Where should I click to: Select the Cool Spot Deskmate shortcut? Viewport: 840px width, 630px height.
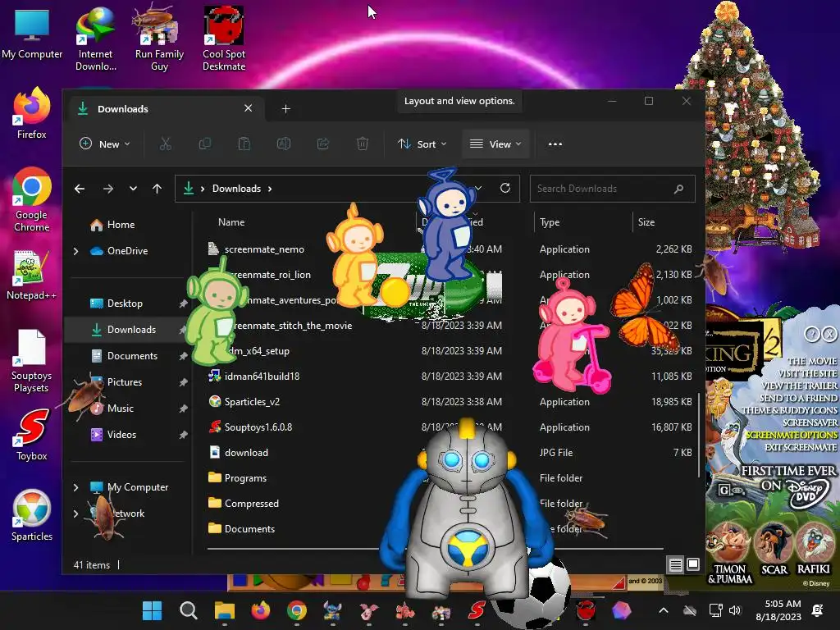tap(224, 39)
